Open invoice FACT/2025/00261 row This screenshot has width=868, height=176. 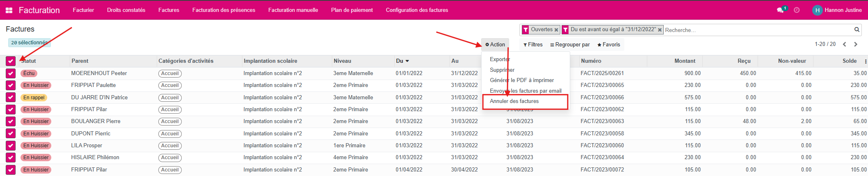[602, 73]
